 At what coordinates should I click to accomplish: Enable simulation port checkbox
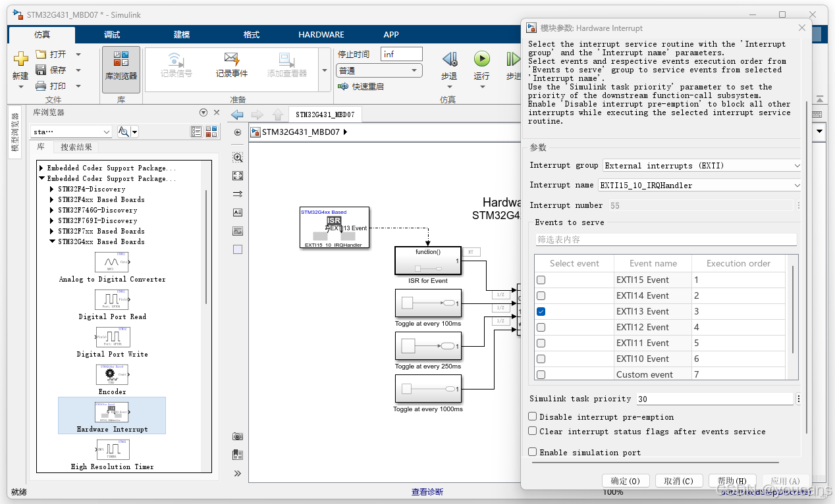(533, 452)
